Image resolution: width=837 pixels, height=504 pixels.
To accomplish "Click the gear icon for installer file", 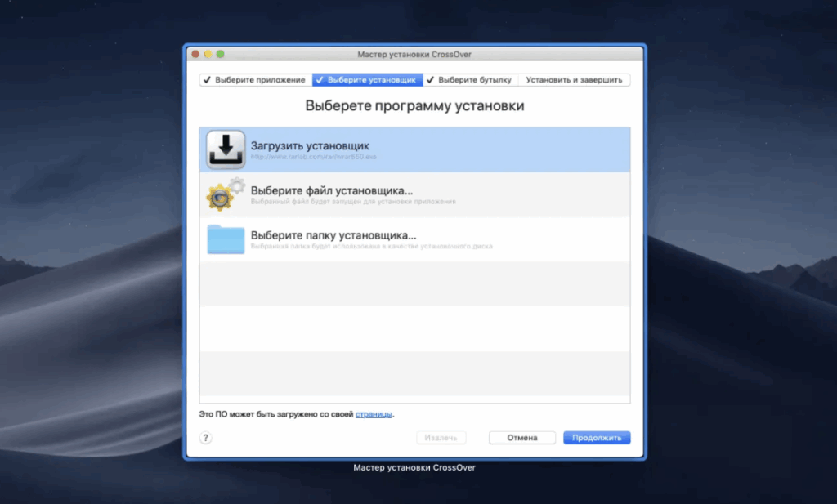I will [226, 194].
